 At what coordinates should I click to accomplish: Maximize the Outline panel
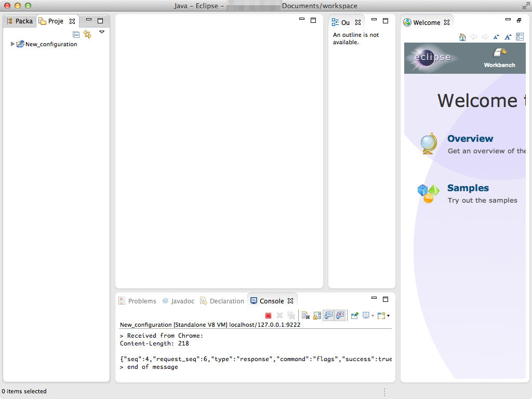385,21
